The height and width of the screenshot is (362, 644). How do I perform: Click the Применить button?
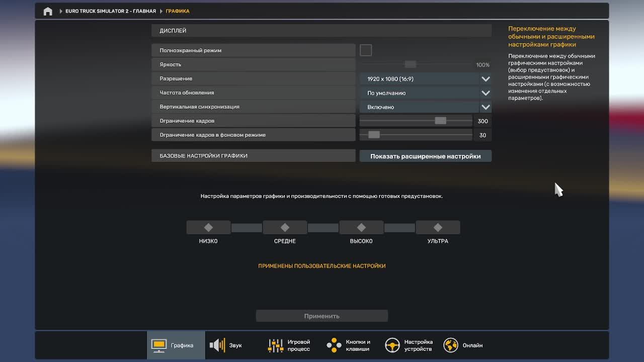pos(322,316)
